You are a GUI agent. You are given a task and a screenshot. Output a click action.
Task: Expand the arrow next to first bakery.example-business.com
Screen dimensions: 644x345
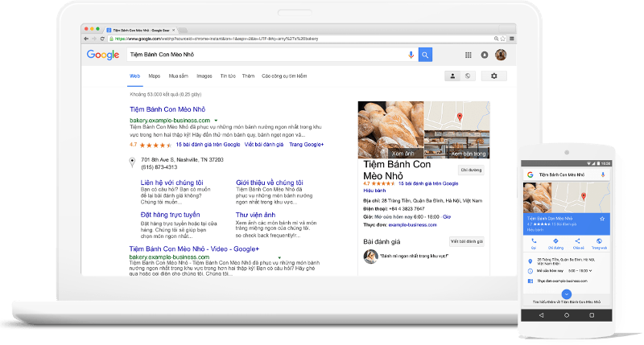tap(216, 121)
